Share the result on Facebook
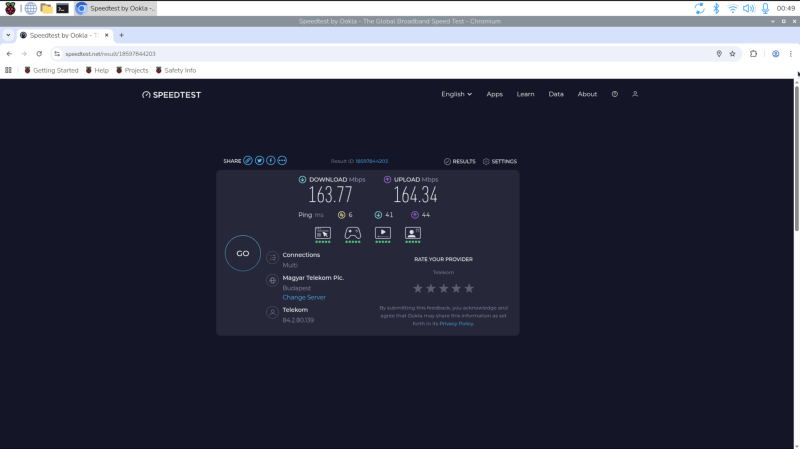800x449 pixels. 270,161
